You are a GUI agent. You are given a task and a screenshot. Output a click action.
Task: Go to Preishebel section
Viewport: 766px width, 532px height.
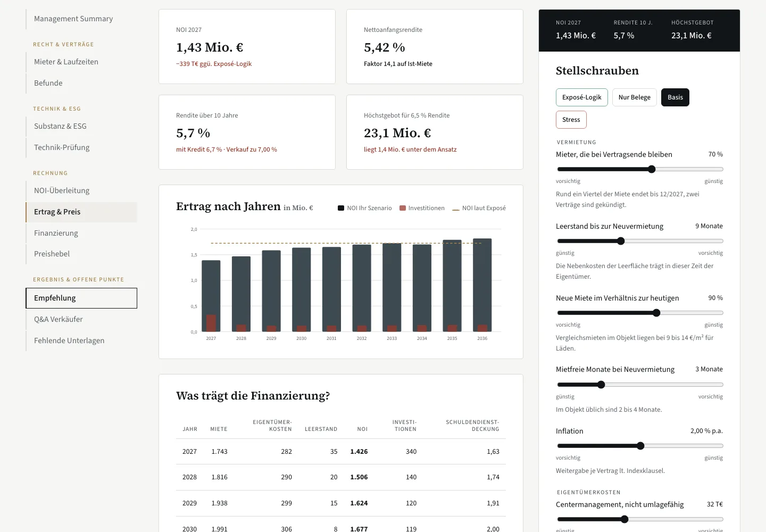point(81,254)
